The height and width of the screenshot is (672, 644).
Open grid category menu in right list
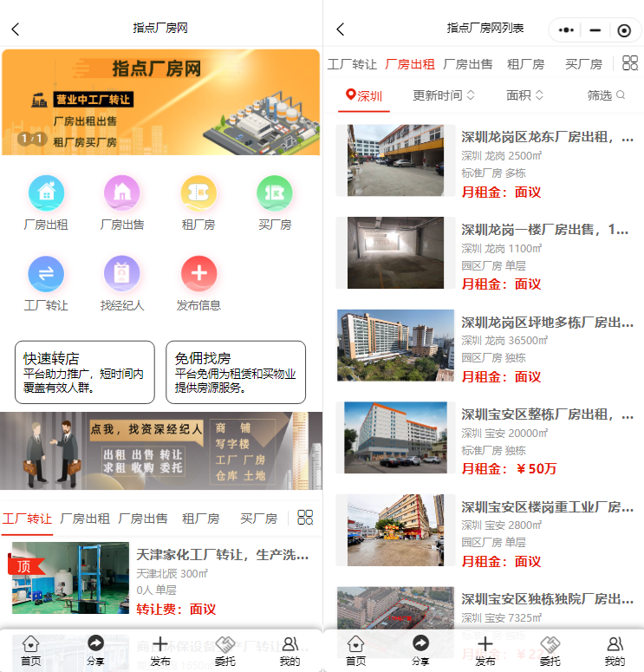click(630, 63)
